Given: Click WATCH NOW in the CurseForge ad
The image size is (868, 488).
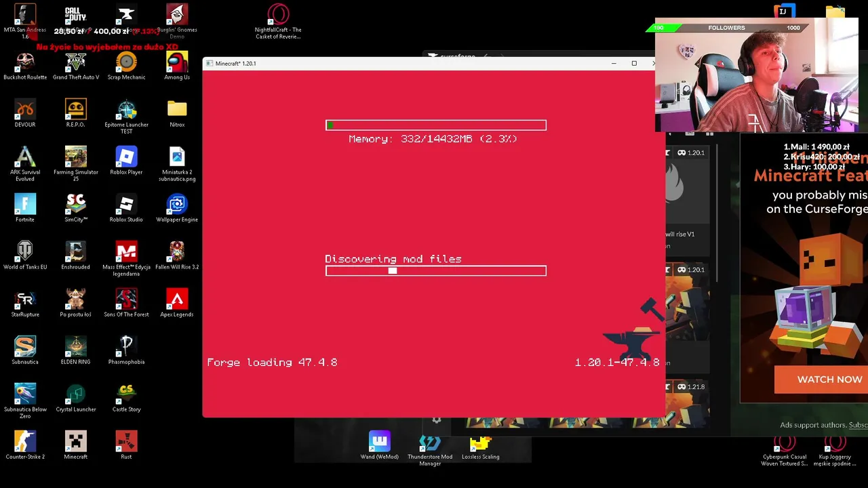Looking at the screenshot, I should click(829, 380).
